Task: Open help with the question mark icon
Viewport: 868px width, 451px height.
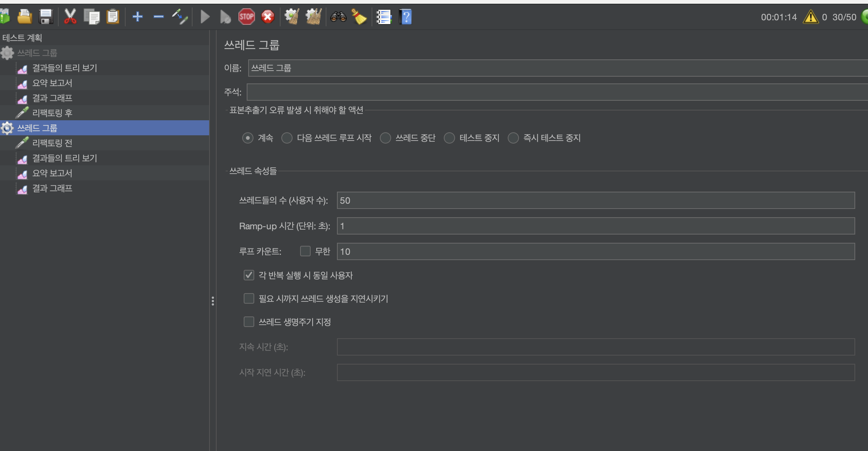Action: point(405,17)
